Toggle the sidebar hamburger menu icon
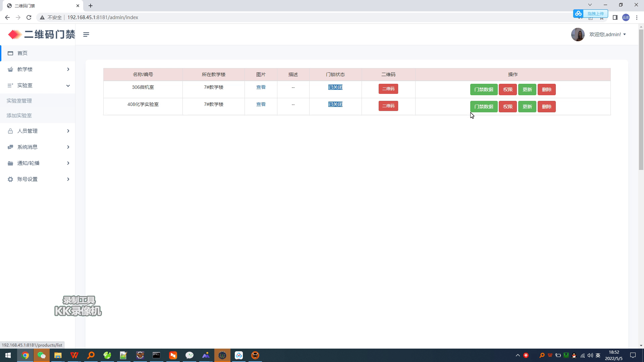The height and width of the screenshot is (362, 644). pos(86,35)
